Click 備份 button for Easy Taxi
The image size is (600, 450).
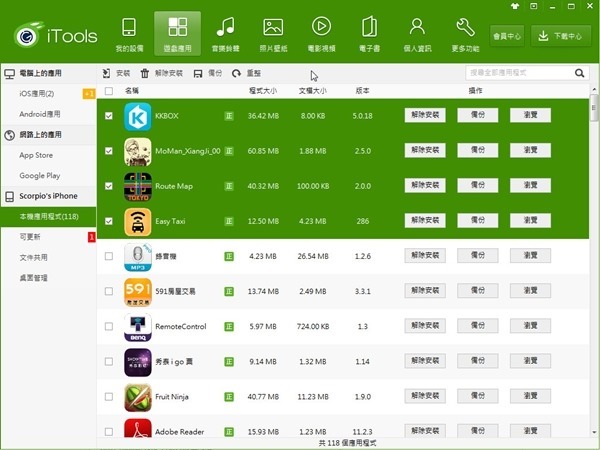pyautogui.click(x=478, y=221)
